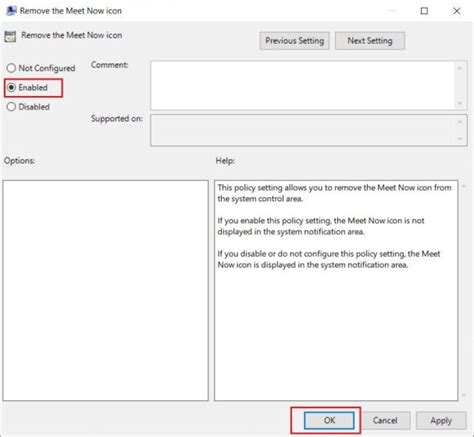Click the policy setting icon beside the heading
Image resolution: width=474 pixels, height=437 pixels.
pos(10,36)
